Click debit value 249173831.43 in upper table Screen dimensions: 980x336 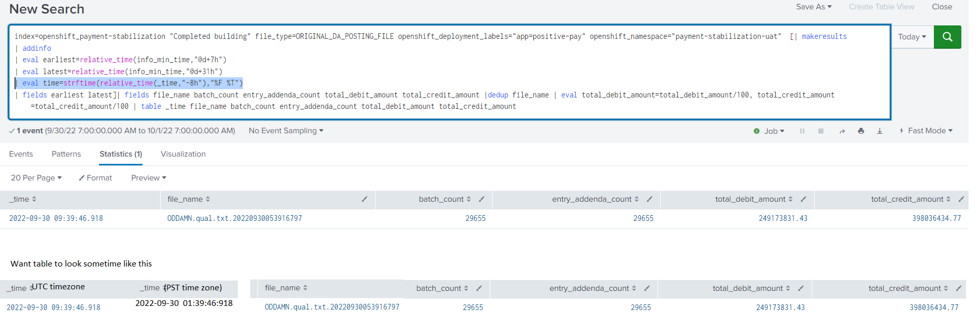783,218
